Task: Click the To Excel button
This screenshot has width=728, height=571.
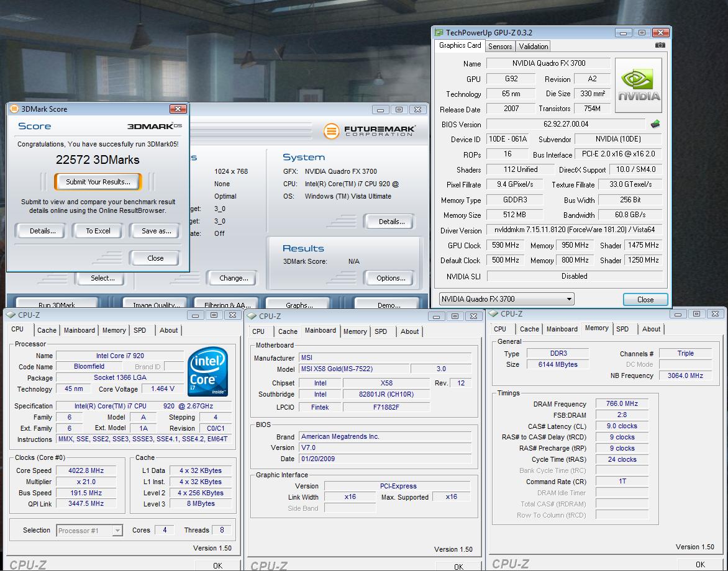Action: point(98,231)
